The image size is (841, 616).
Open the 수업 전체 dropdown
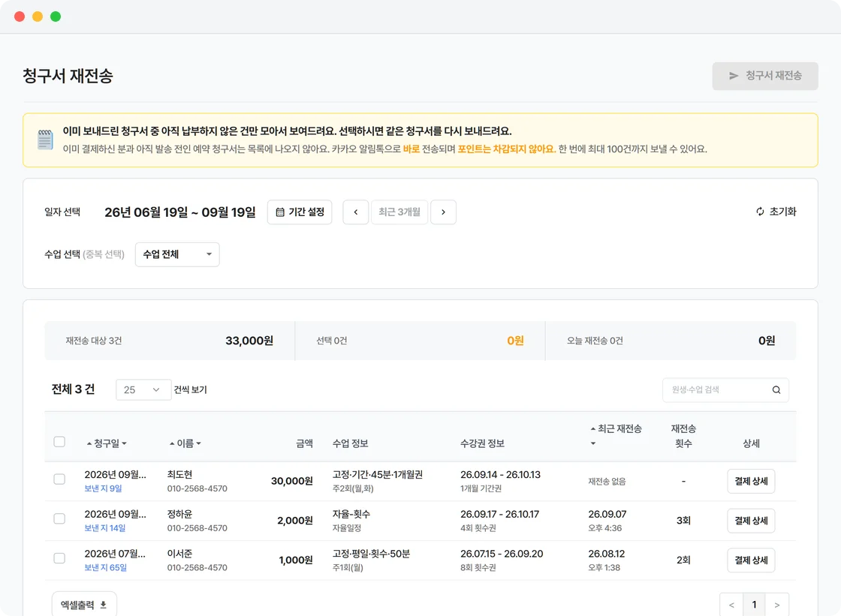(177, 254)
